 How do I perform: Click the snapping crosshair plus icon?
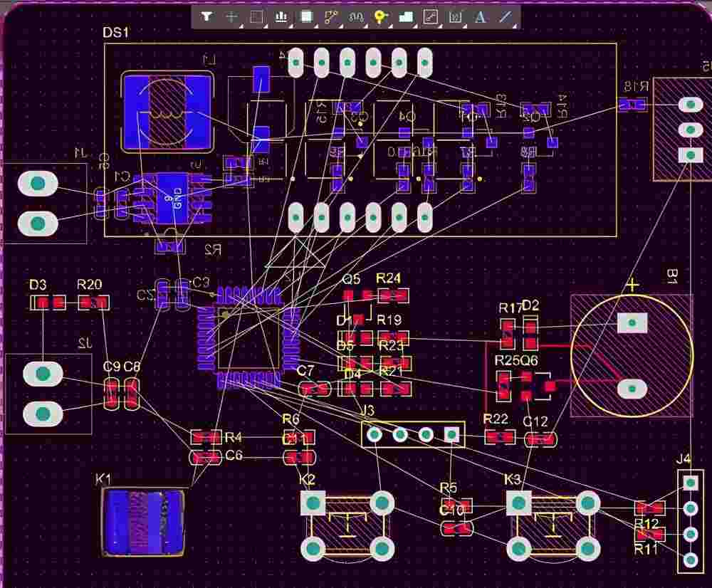pyautogui.click(x=231, y=17)
